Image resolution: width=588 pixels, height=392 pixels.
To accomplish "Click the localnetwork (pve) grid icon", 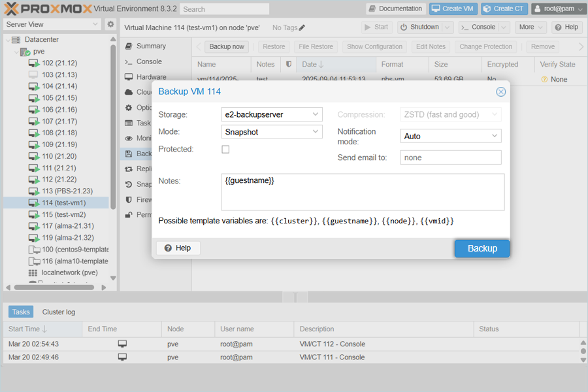I will tap(33, 272).
